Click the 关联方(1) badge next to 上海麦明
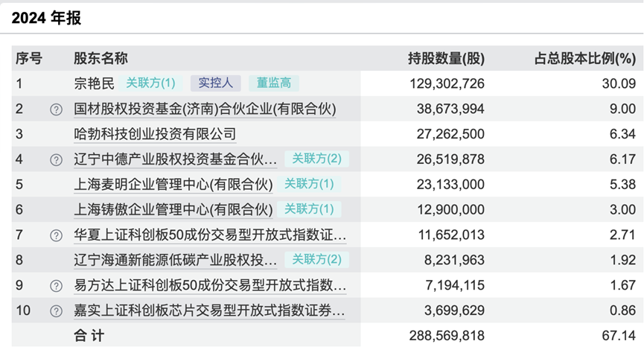This screenshot has width=644, height=347. 309,184
